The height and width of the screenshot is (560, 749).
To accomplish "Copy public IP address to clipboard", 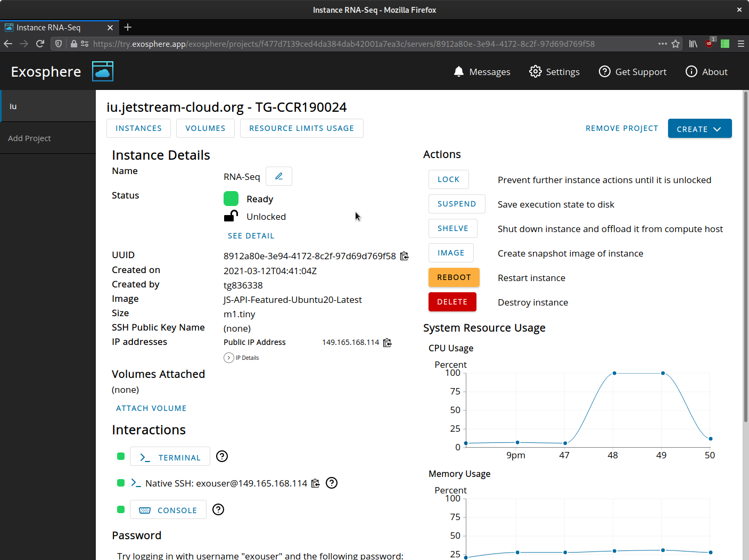I will (388, 342).
